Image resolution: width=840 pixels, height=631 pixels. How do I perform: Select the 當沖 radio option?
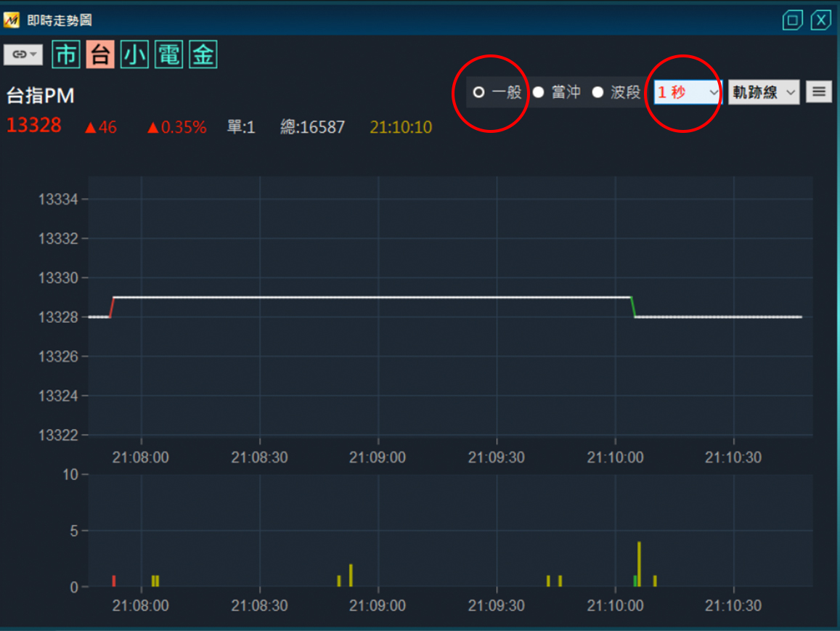[x=539, y=92]
